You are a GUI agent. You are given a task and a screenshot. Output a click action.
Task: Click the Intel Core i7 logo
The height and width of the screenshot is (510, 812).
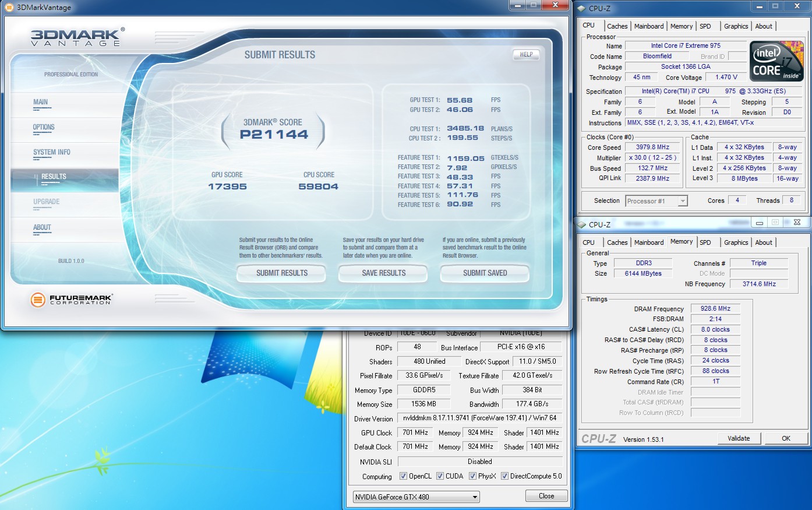pos(776,61)
